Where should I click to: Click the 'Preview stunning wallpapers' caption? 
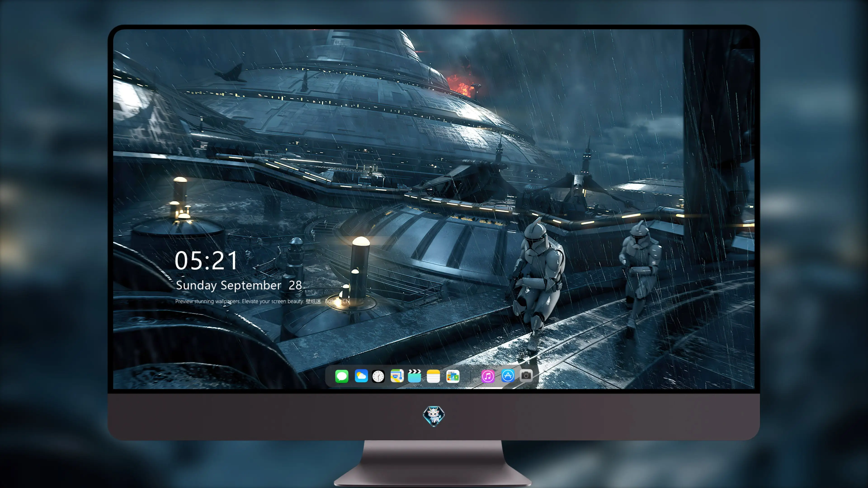tap(262, 301)
